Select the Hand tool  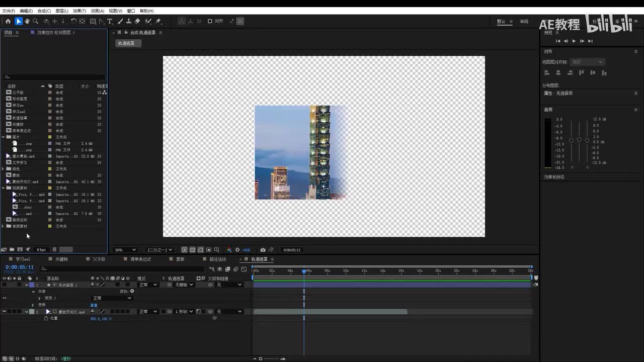tap(27, 21)
